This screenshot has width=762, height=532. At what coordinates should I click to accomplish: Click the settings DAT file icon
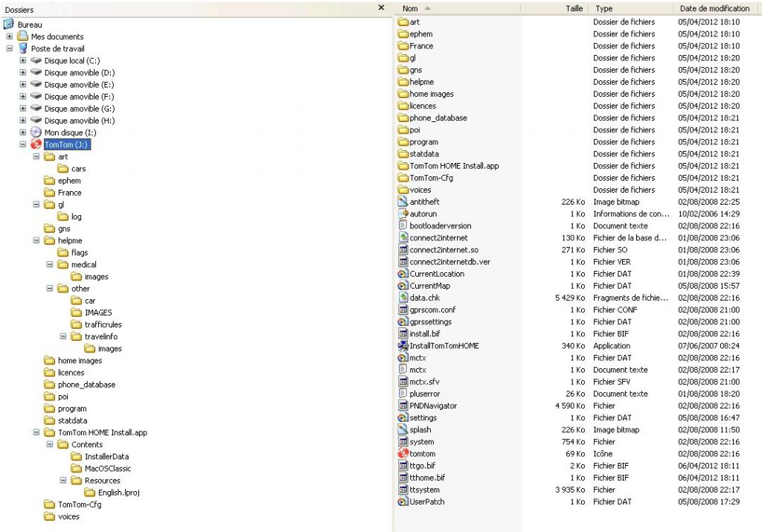point(403,417)
